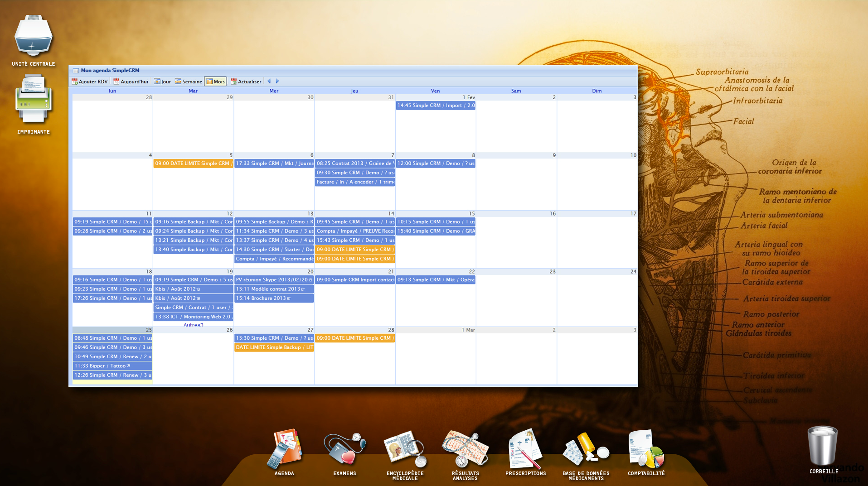The height and width of the screenshot is (486, 868).
Task: Open 09:45 Simple CRM Demo event
Action: point(355,222)
